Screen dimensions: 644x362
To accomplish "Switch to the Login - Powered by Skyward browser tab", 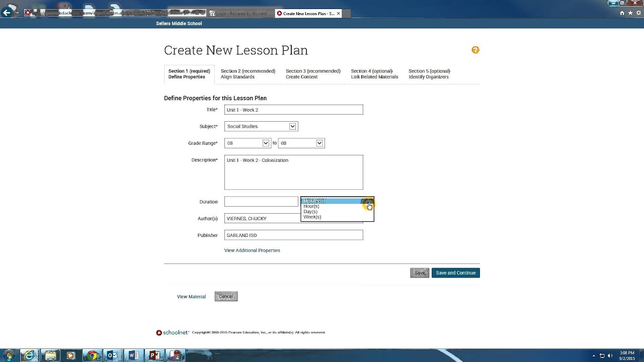I will pyautogui.click(x=240, y=14).
